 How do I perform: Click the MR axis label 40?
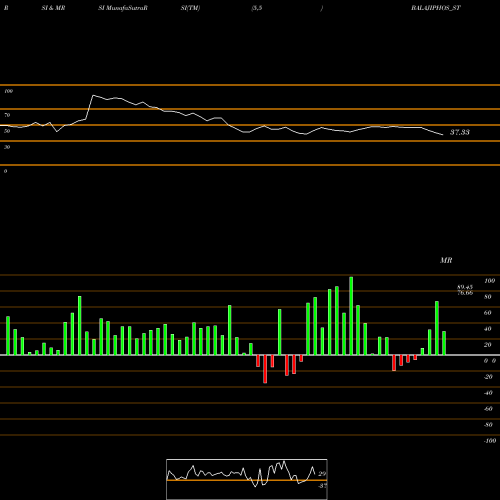(488, 329)
